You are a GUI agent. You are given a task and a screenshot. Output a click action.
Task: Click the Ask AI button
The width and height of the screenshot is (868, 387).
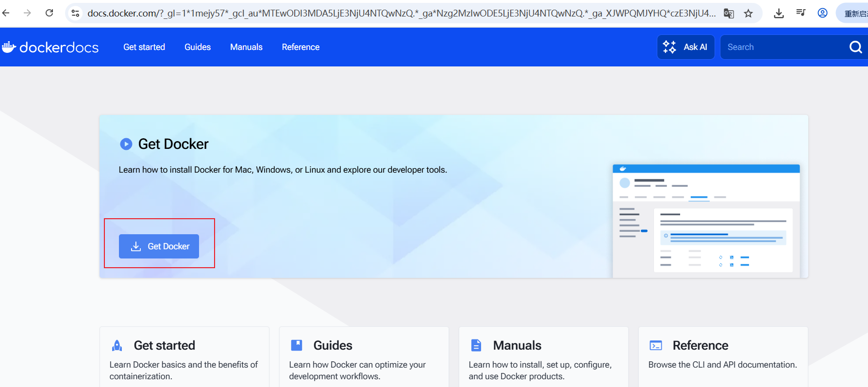[685, 47]
